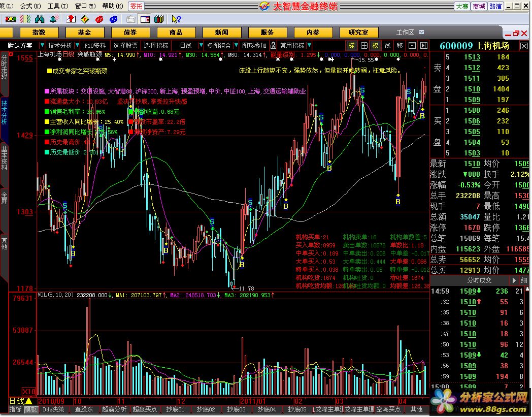Open the 工具(T) menu
The image size is (532, 417).
(58, 6)
